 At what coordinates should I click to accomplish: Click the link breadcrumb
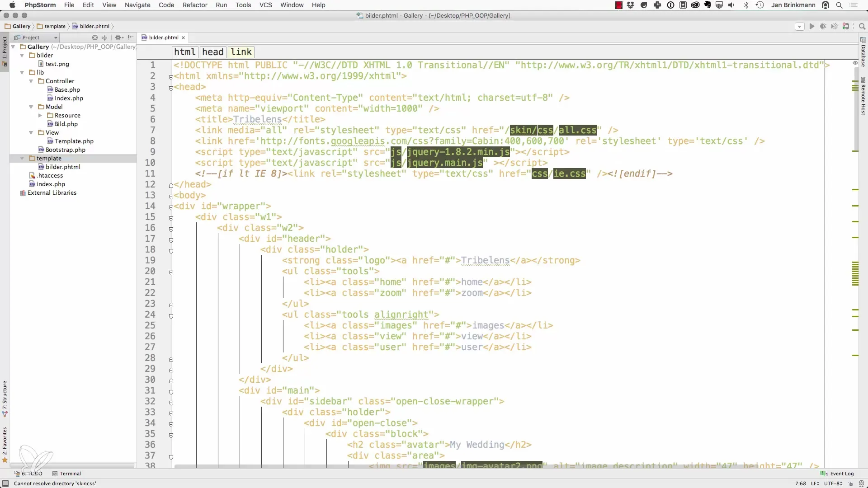click(241, 52)
